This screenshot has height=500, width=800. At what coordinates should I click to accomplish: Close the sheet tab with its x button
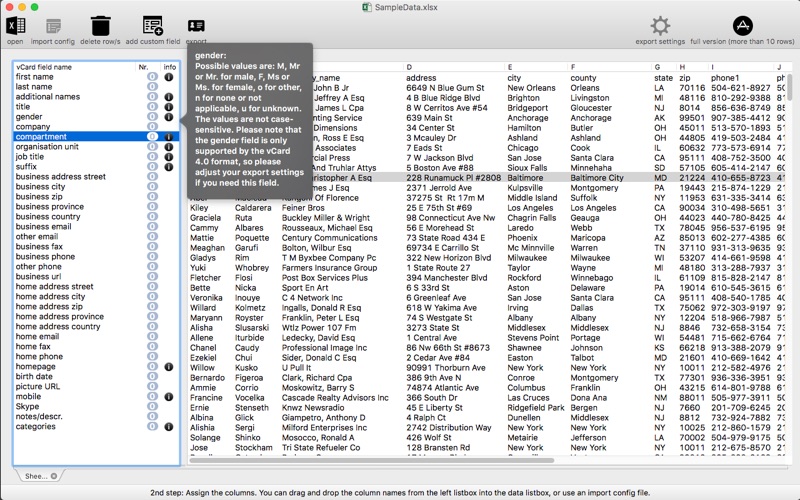pyautogui.click(x=53, y=476)
